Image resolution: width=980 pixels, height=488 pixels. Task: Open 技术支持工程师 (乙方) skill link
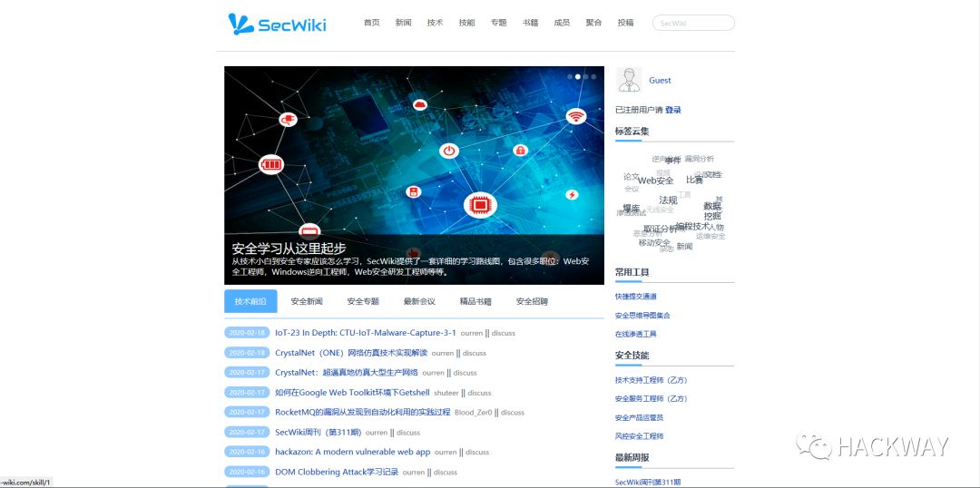pyautogui.click(x=652, y=380)
